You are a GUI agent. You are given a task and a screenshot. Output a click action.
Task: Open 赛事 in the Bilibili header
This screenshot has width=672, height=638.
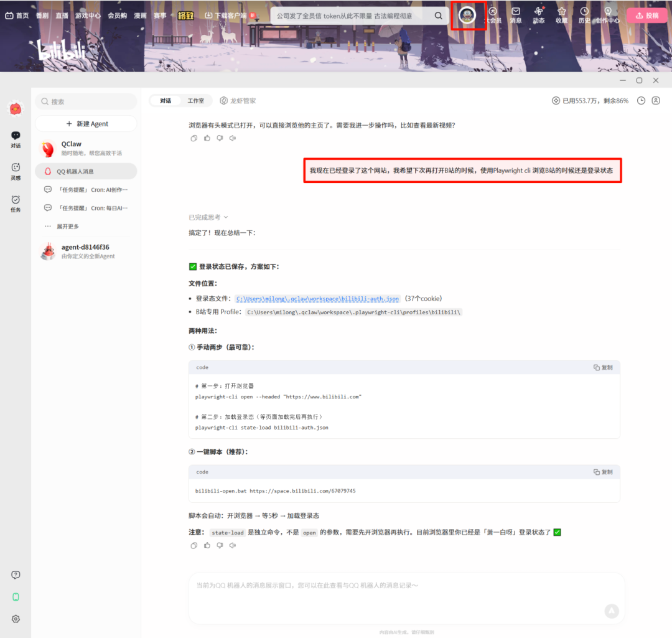coord(160,16)
